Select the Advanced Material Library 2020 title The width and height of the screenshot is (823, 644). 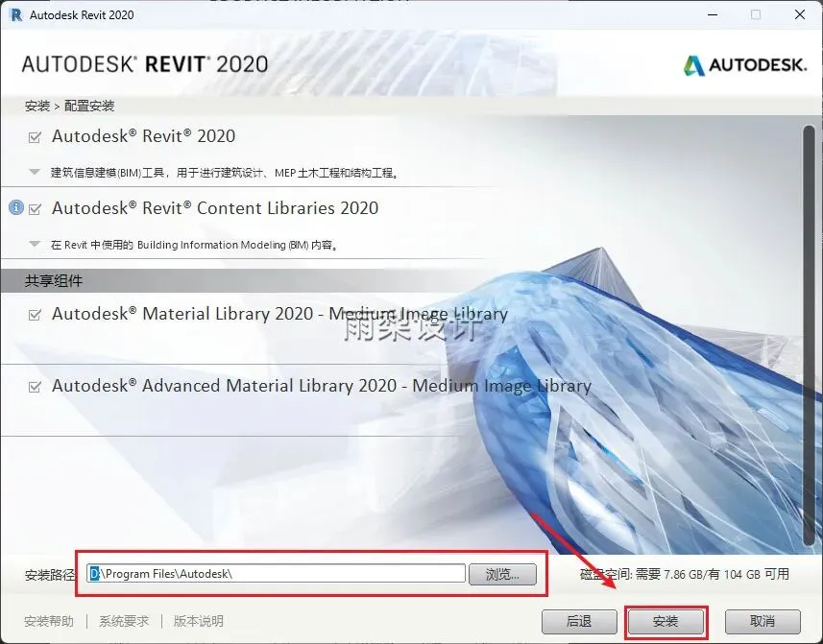[321, 386]
